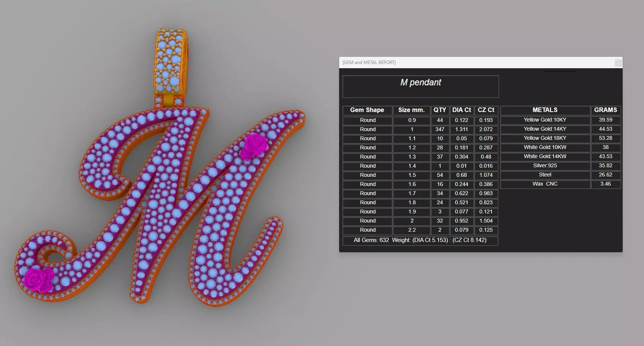
Task: Click the 'DIA Ct' column header
Action: 462,110
